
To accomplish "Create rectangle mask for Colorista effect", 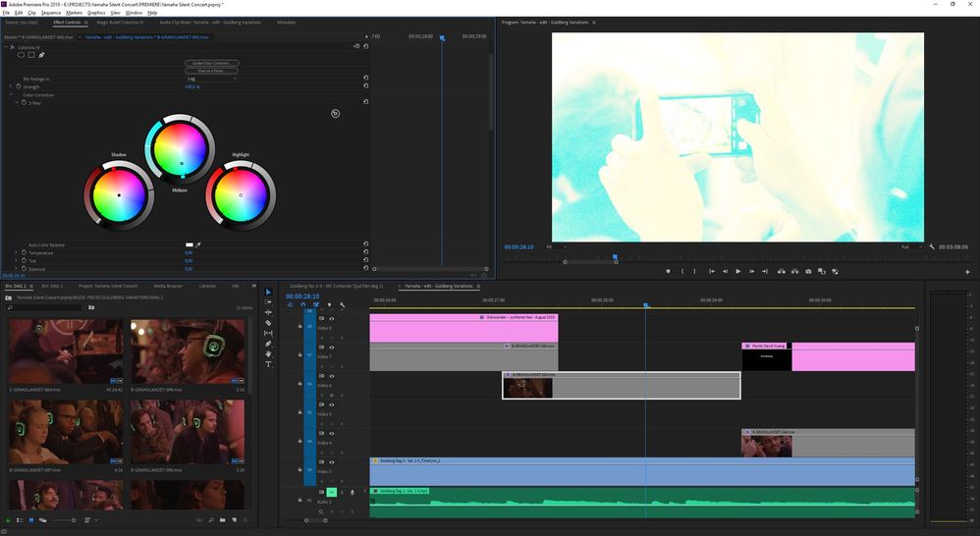I will (31, 55).
